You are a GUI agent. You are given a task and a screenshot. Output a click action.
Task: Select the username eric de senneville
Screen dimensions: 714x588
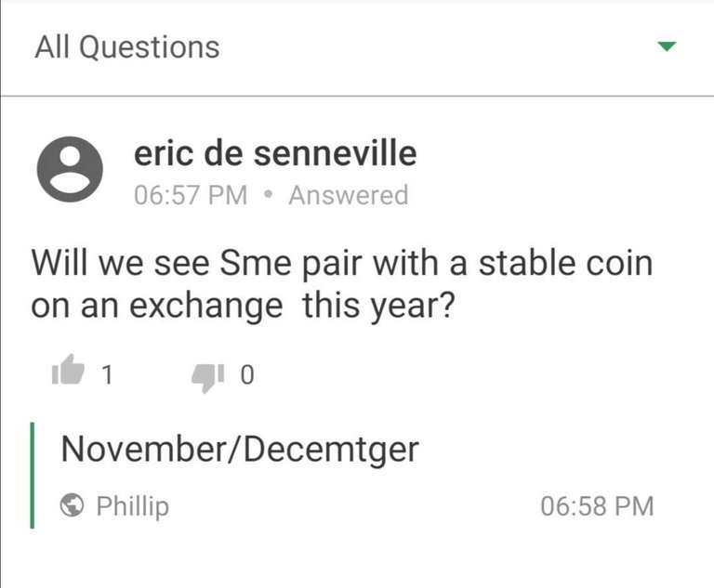pyautogui.click(x=275, y=153)
